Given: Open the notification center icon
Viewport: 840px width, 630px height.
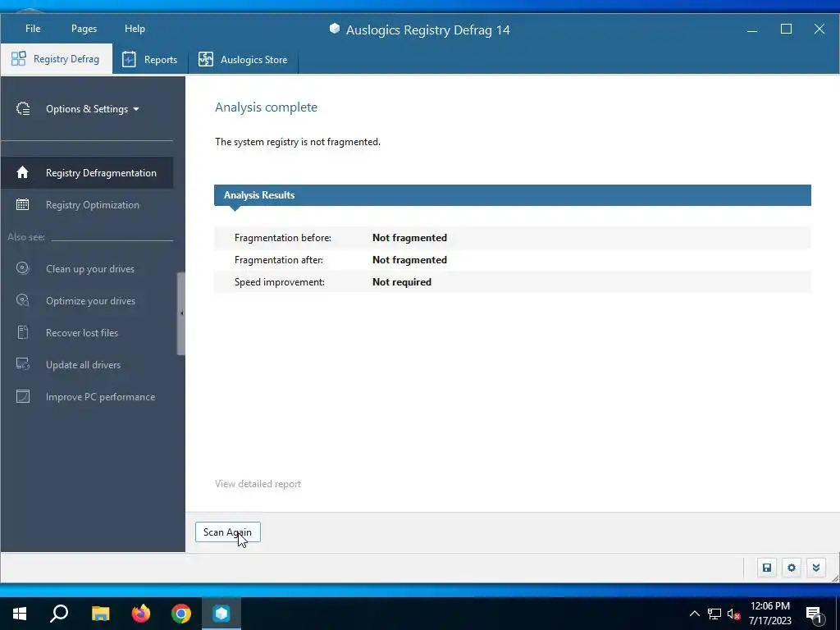Looking at the screenshot, I should tap(814, 615).
